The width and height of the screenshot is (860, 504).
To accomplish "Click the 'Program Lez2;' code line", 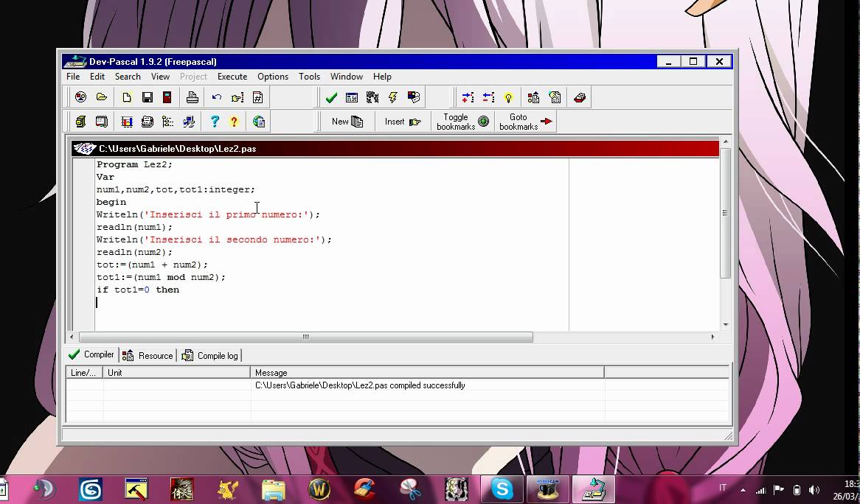I will [x=134, y=164].
